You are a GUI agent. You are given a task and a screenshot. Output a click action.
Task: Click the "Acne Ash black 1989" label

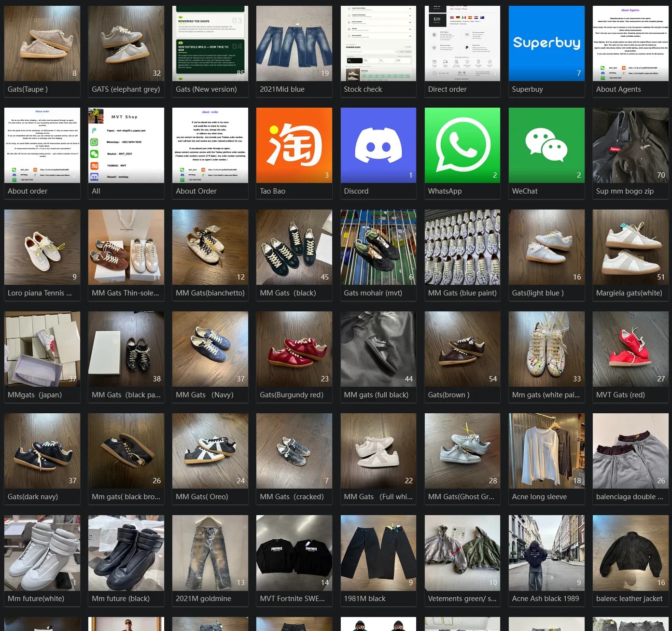pyautogui.click(x=546, y=599)
